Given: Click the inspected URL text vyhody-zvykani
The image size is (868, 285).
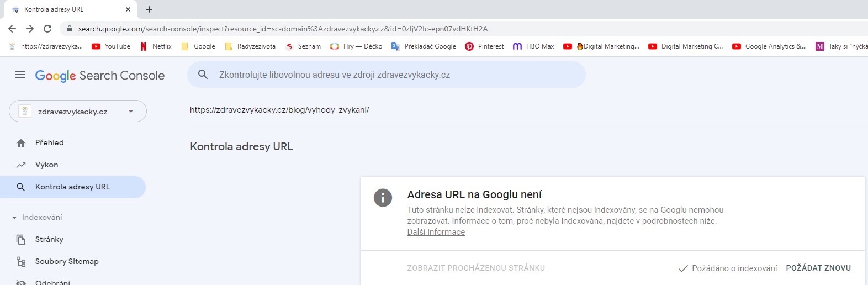Looking at the screenshot, I should 279,110.
